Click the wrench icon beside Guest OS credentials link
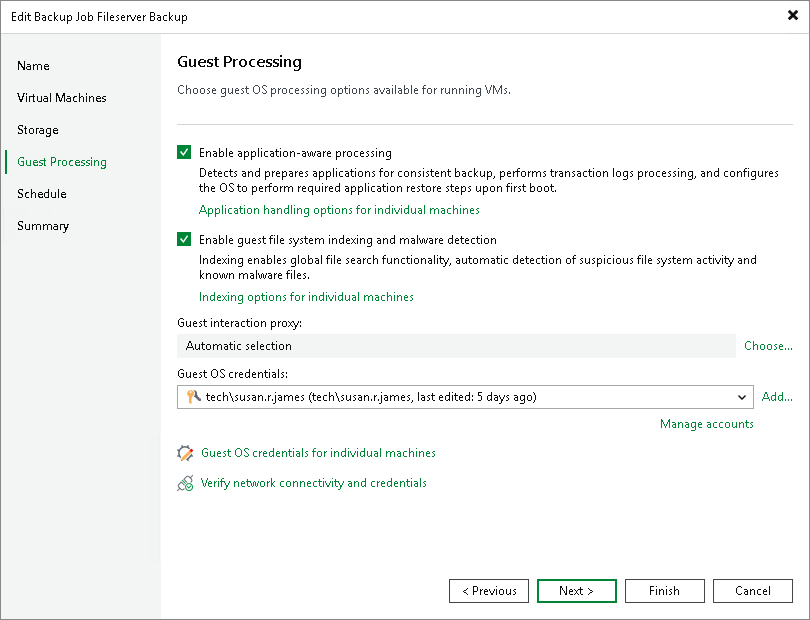Screen dimensions: 810x620 [x=185, y=453]
